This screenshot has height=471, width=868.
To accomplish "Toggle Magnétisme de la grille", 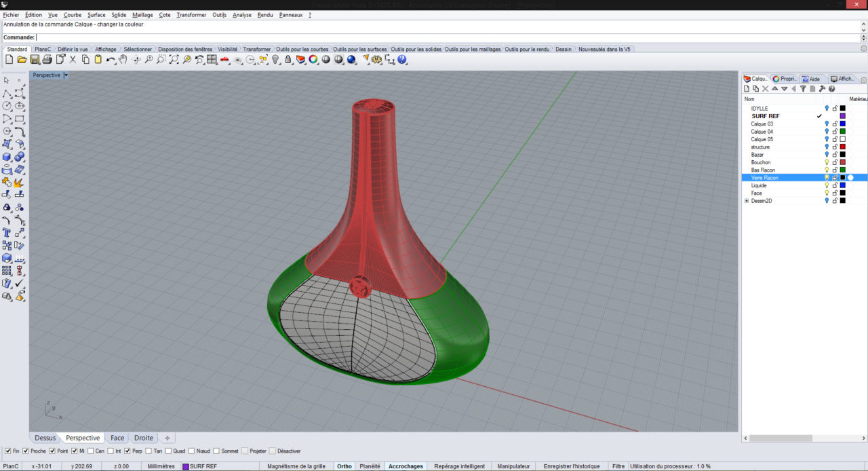I will pyautogui.click(x=296, y=466).
